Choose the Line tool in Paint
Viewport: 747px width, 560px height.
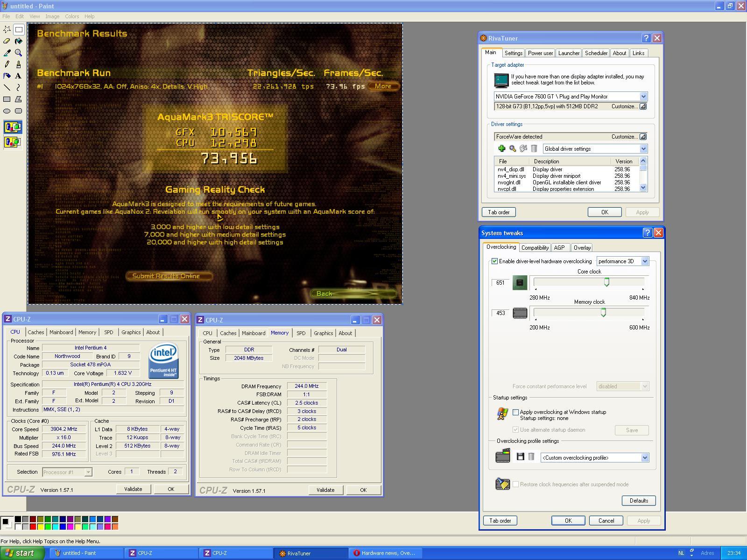(x=7, y=88)
